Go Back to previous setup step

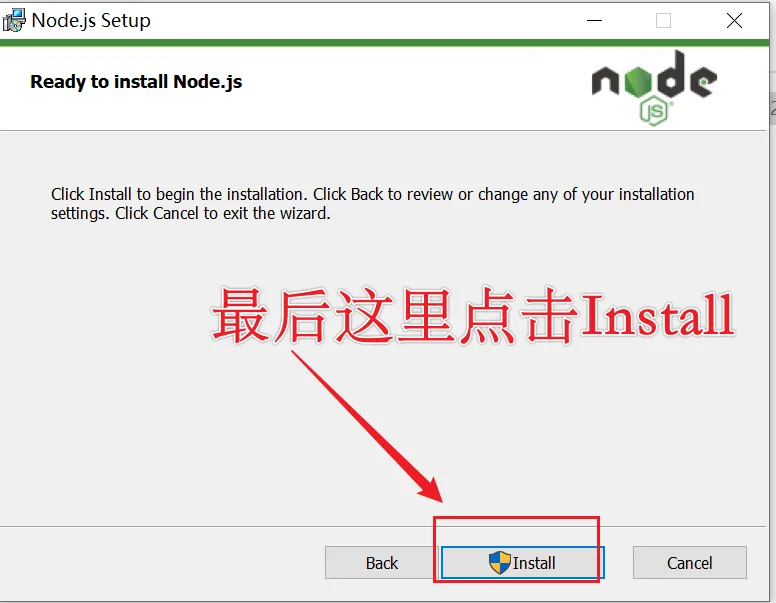[x=382, y=562]
